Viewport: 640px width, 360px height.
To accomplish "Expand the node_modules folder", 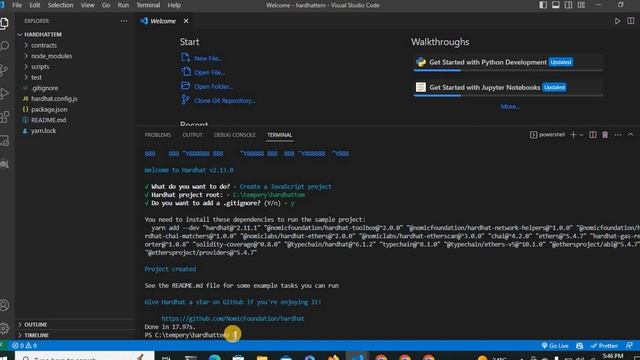I will tap(75, 56).
